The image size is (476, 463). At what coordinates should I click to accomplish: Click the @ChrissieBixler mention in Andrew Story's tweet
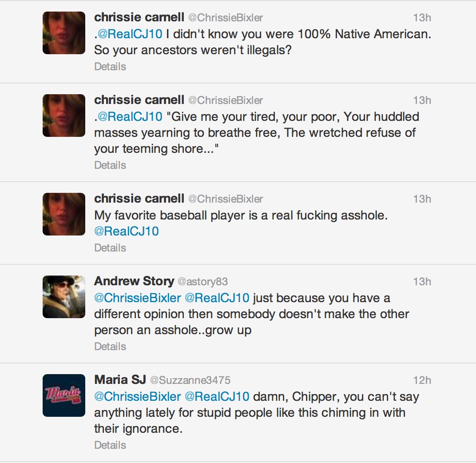pyautogui.click(x=138, y=298)
